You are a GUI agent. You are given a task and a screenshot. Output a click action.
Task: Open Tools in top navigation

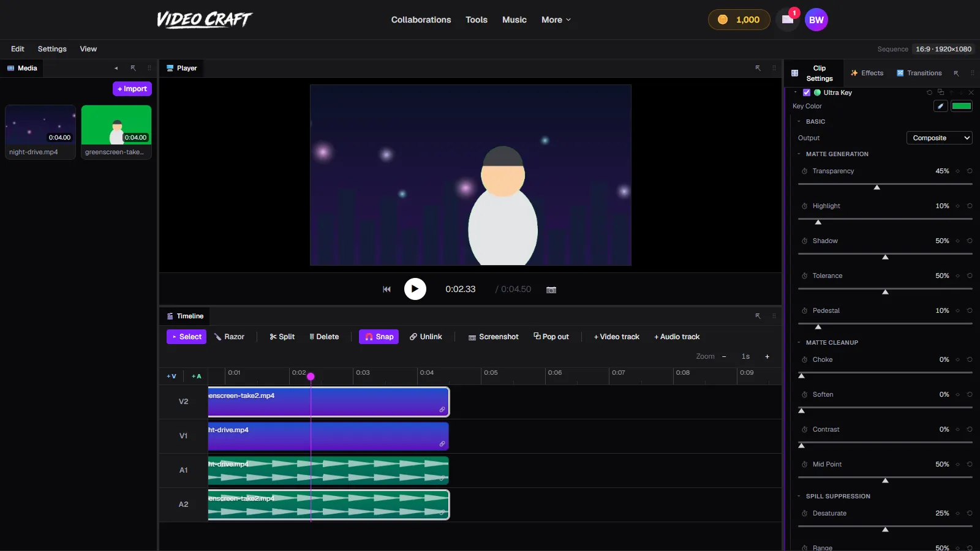pyautogui.click(x=477, y=20)
